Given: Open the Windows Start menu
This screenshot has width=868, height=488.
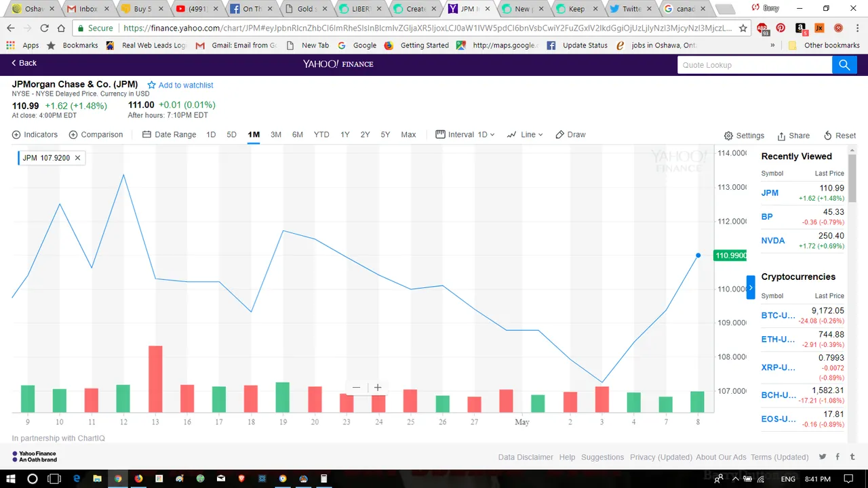Looking at the screenshot, I should (12, 479).
